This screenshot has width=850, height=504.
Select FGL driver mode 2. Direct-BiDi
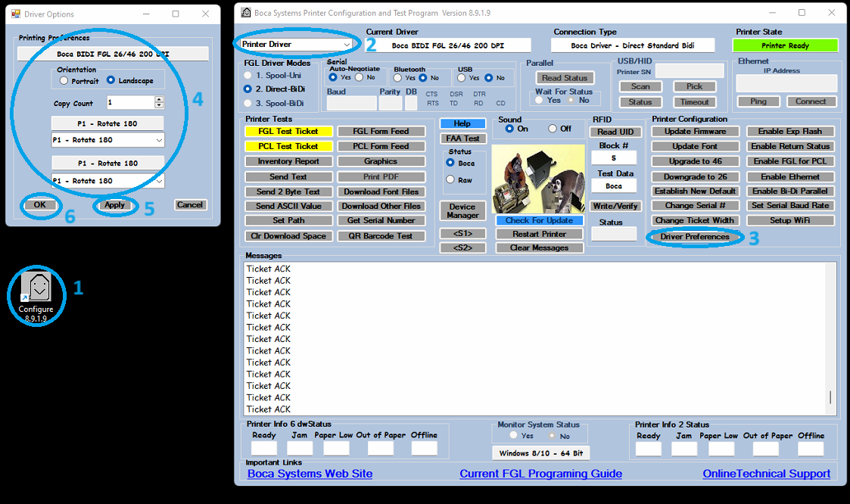[x=248, y=89]
